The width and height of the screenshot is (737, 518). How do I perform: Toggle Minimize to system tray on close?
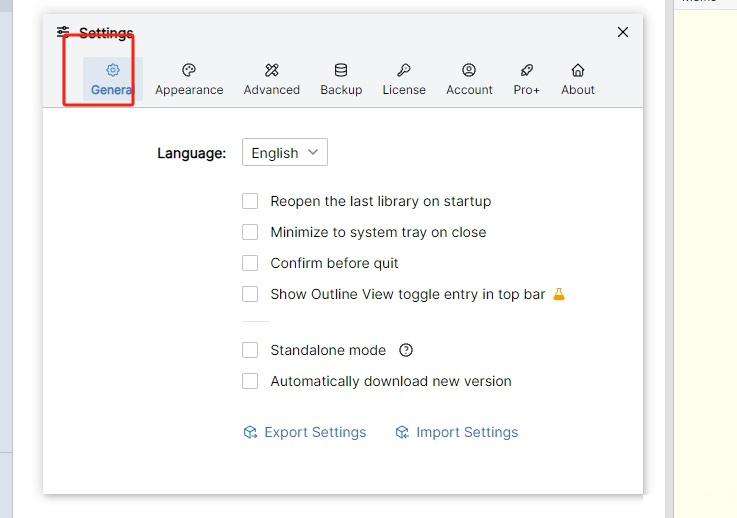coord(250,232)
